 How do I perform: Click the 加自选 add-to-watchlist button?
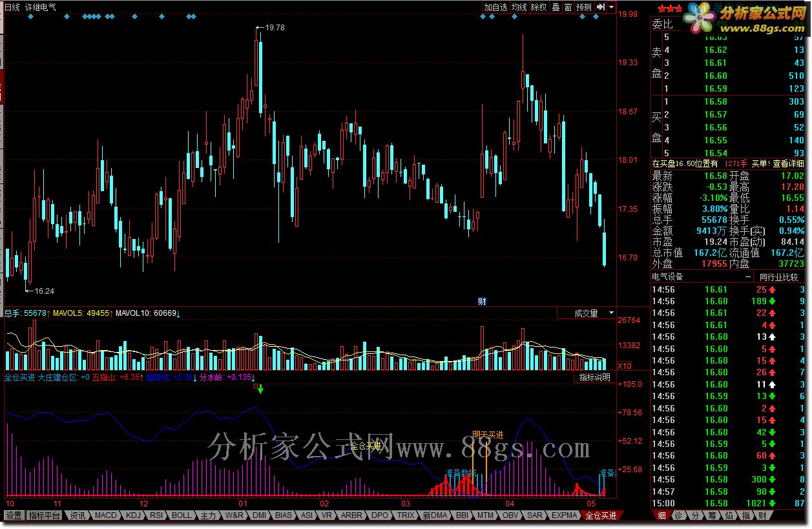pyautogui.click(x=496, y=7)
